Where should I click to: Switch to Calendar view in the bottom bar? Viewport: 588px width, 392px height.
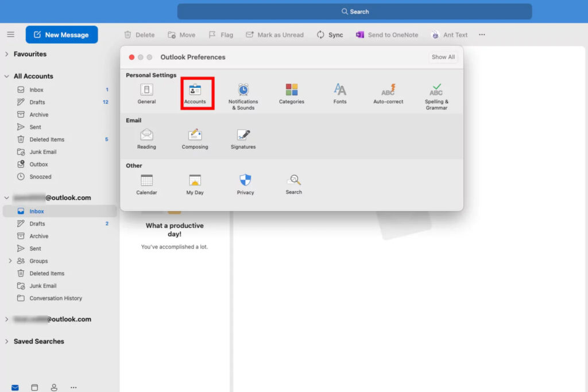(34, 387)
